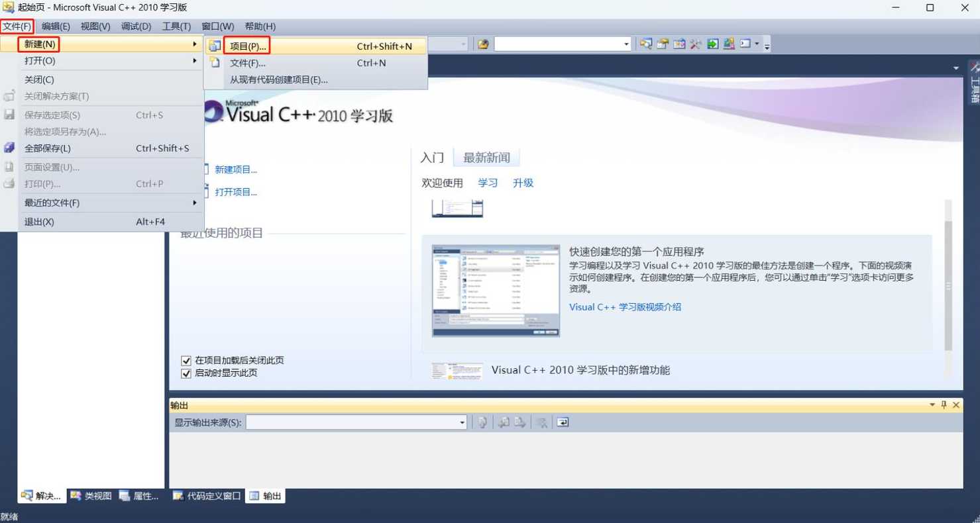The width and height of the screenshot is (980, 523).
Task: Click the Start Page green arrow toolbar icon
Action: (x=712, y=44)
